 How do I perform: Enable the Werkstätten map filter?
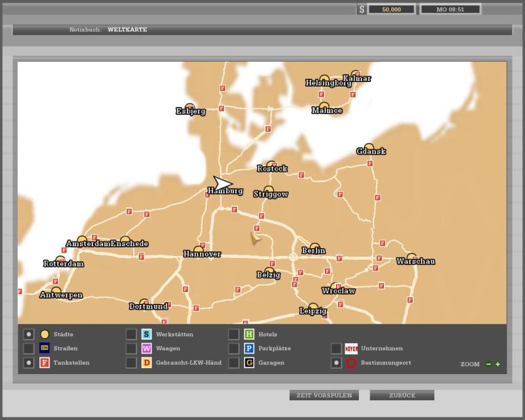[131, 334]
